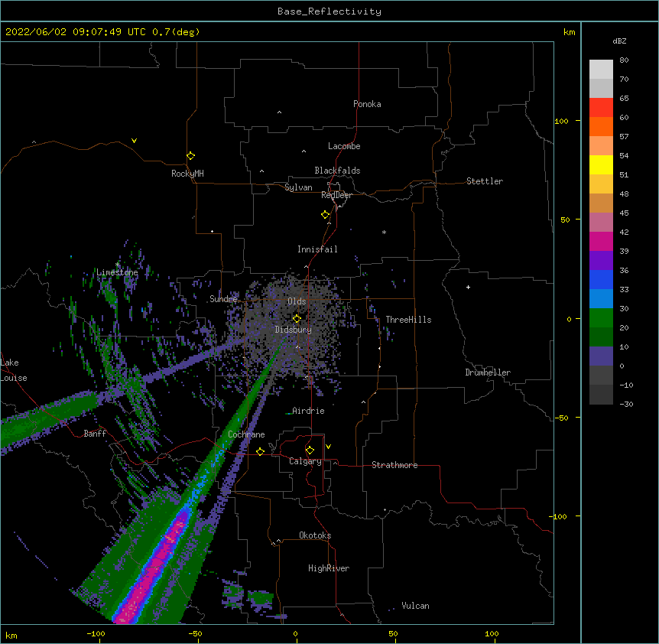The image size is (659, 644).
Task: Pick the light gray 65-70 dBZ legend swatch
Action: click(x=601, y=88)
